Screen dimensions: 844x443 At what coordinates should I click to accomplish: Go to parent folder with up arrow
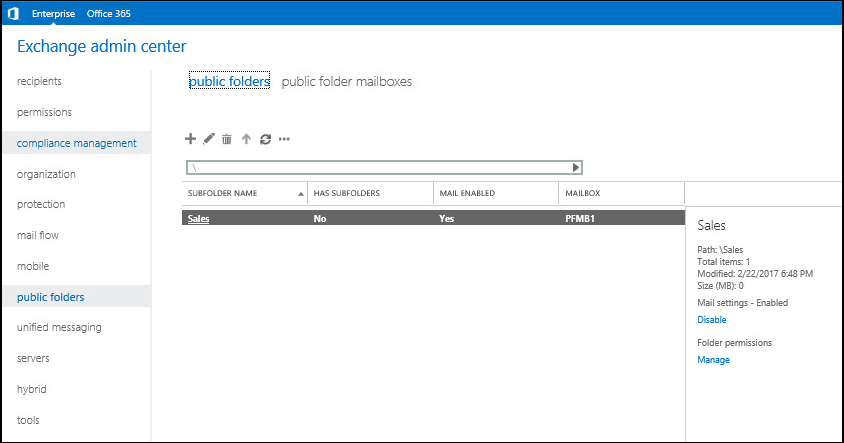click(x=246, y=139)
